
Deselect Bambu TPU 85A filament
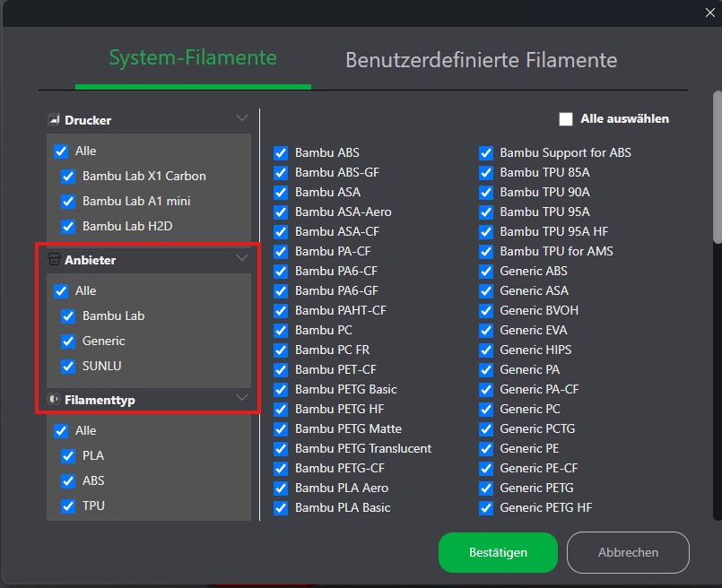tap(486, 173)
